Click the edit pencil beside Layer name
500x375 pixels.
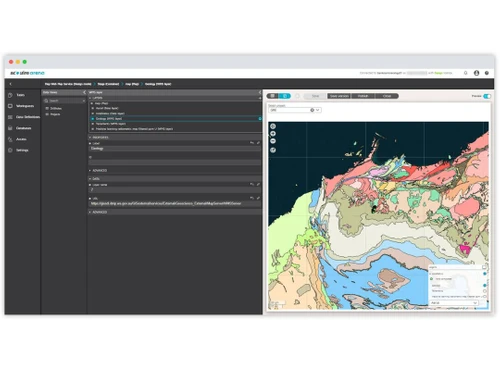258,184
